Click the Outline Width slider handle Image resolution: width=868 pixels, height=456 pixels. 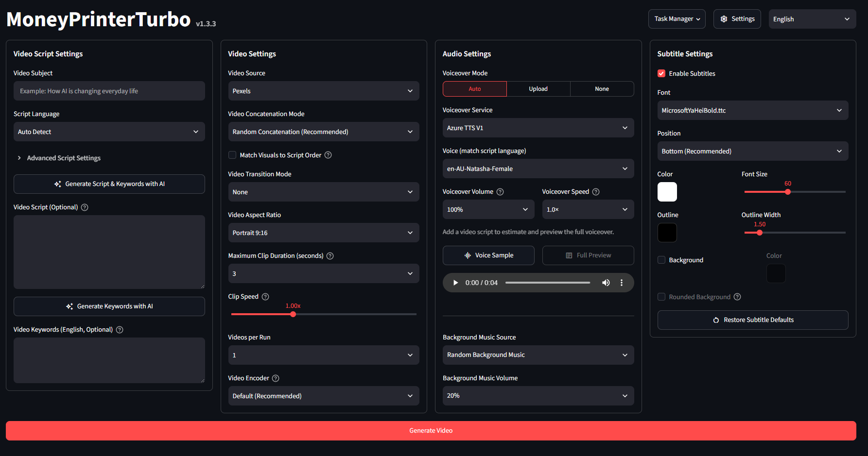760,233
